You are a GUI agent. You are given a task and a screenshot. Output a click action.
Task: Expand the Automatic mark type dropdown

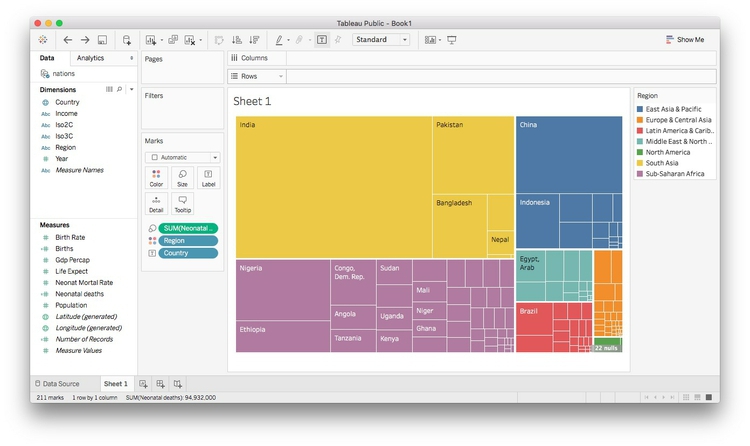click(182, 157)
